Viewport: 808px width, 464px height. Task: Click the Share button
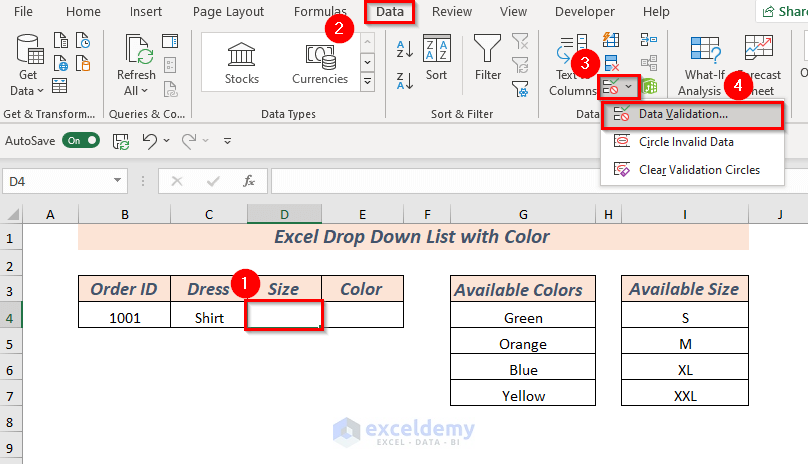[783, 11]
